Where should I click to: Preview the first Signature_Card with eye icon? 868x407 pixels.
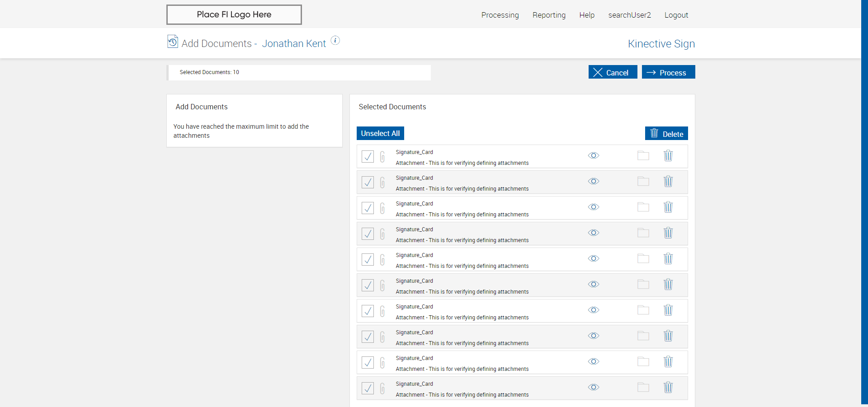point(594,156)
